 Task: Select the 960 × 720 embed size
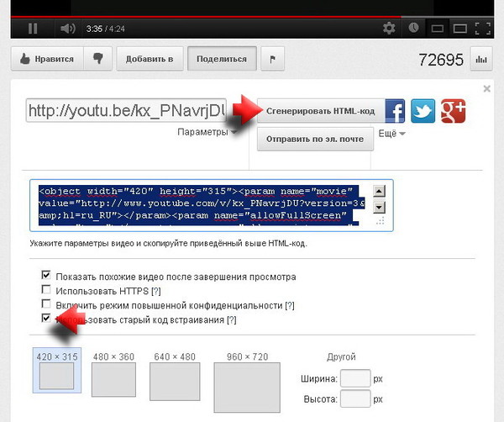[247, 382]
